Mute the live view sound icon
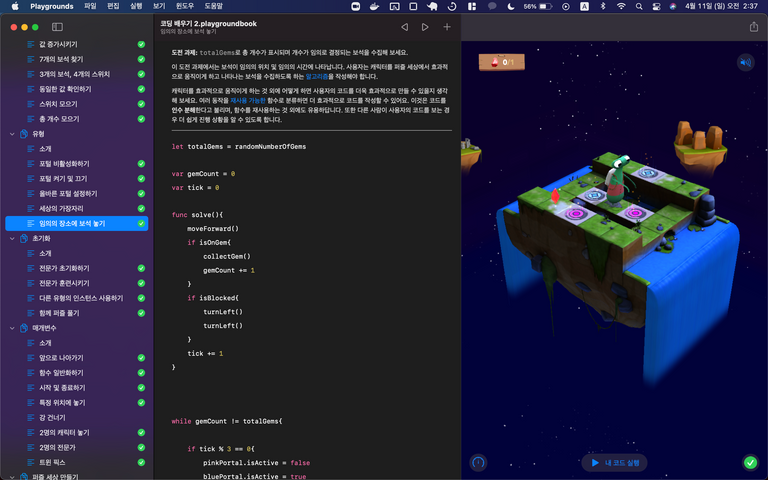This screenshot has height=480, width=768. tap(745, 62)
